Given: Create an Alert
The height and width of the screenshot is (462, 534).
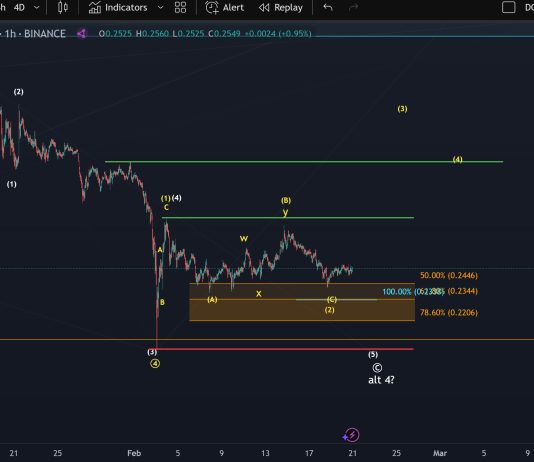Looking at the screenshot, I should pos(224,7).
